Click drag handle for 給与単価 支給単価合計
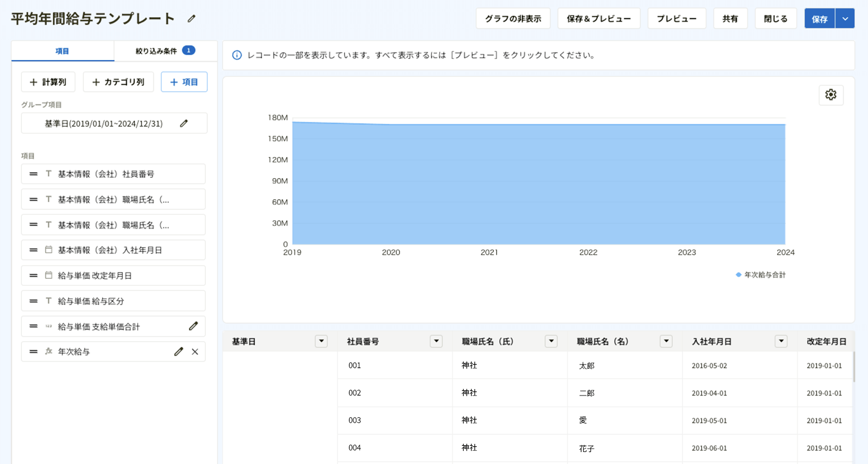 point(34,326)
